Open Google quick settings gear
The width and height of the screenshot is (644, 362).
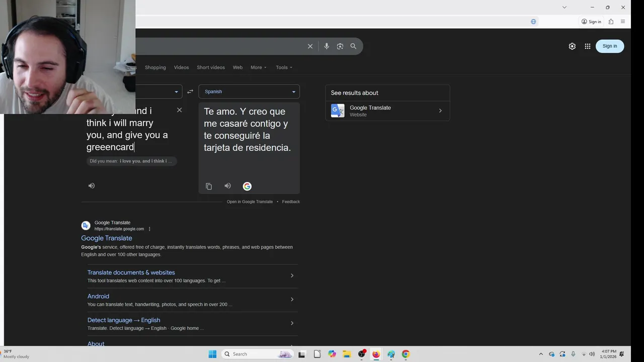(572, 46)
